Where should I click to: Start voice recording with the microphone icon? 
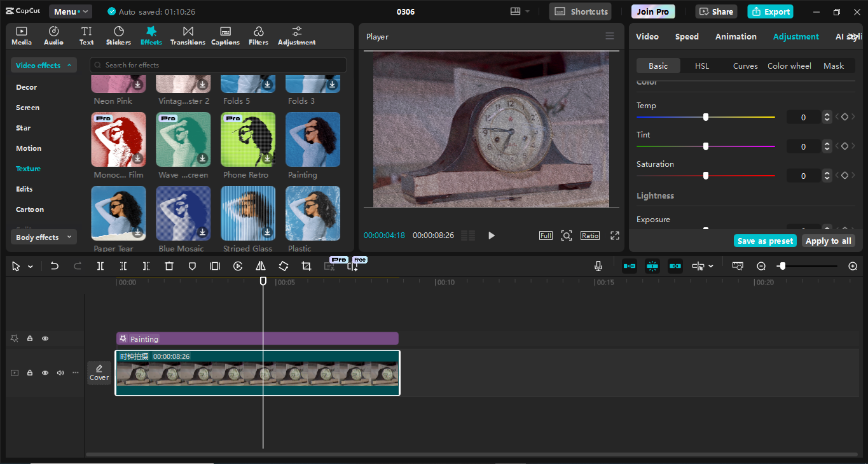point(598,266)
